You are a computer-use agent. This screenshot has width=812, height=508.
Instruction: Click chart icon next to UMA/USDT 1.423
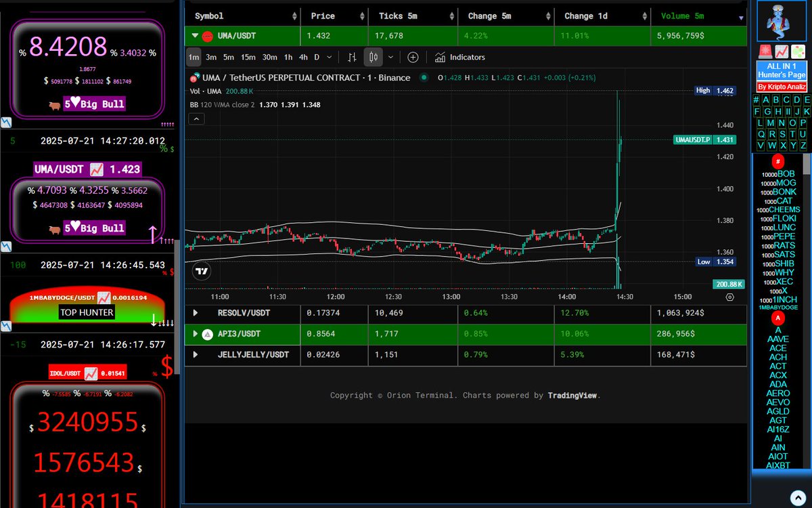pyautogui.click(x=96, y=169)
